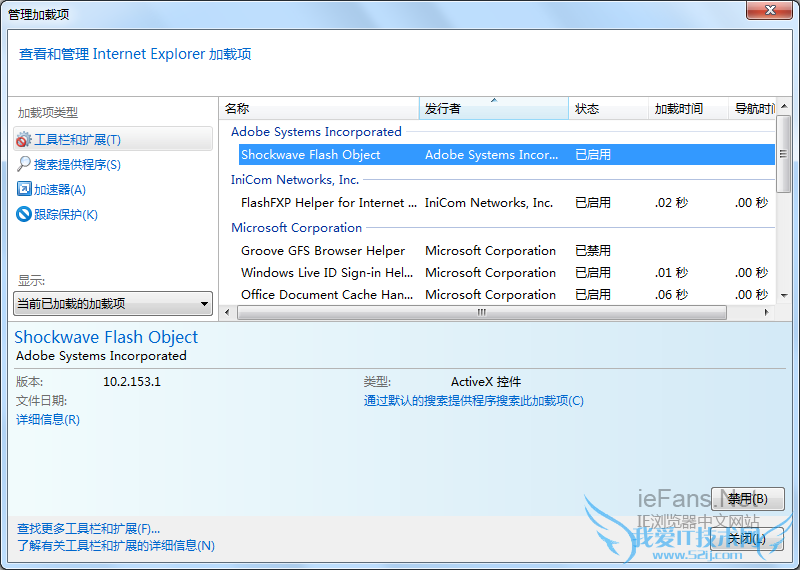
Task: Select 搜索提供程序(S) add-on type
Action: click(77, 164)
